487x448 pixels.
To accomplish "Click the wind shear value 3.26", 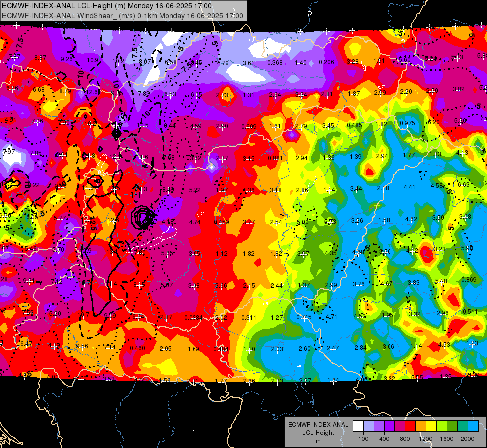I will click(357, 221).
